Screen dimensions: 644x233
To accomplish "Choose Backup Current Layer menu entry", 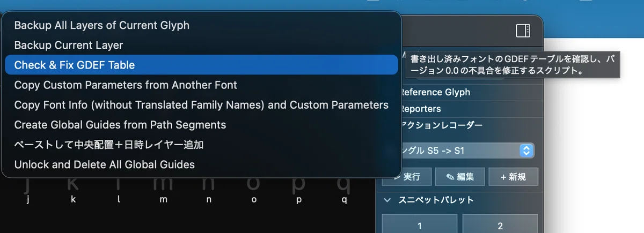I will click(x=201, y=45).
